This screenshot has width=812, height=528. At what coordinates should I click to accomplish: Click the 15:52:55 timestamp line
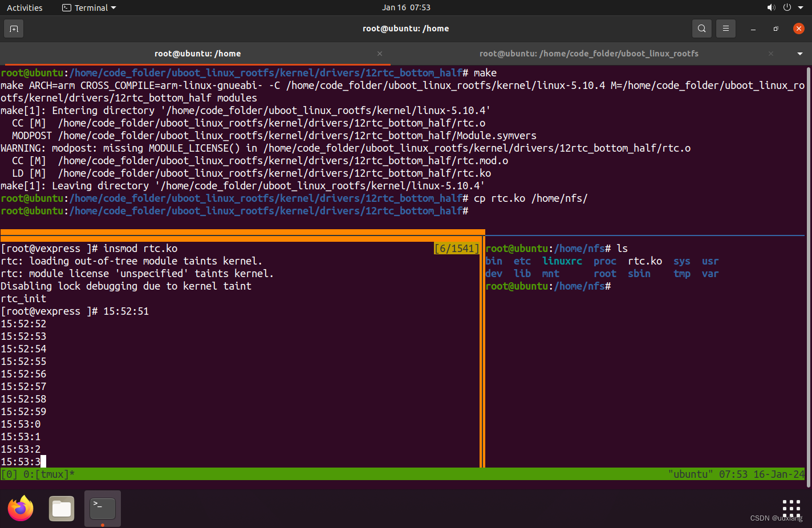coord(23,362)
